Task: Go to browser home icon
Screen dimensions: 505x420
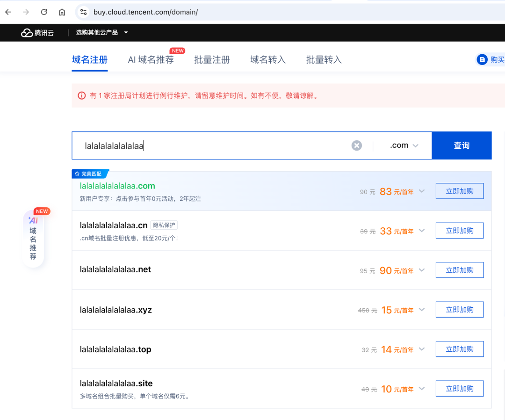Action: pos(62,12)
